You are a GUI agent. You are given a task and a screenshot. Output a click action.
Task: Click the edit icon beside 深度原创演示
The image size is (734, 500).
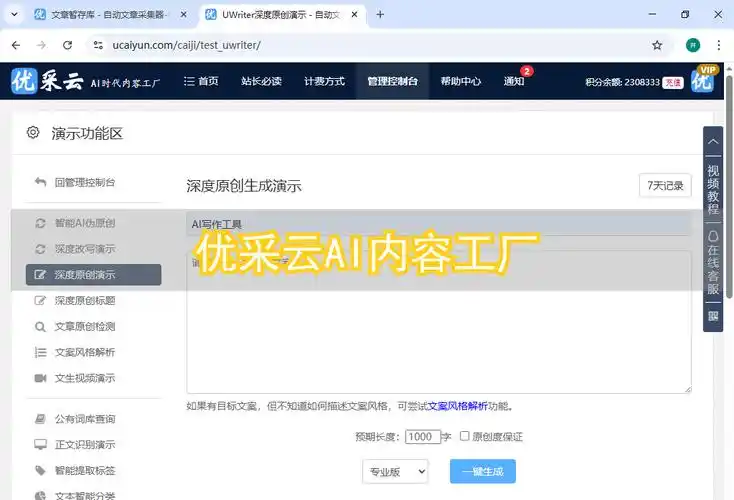[41, 274]
